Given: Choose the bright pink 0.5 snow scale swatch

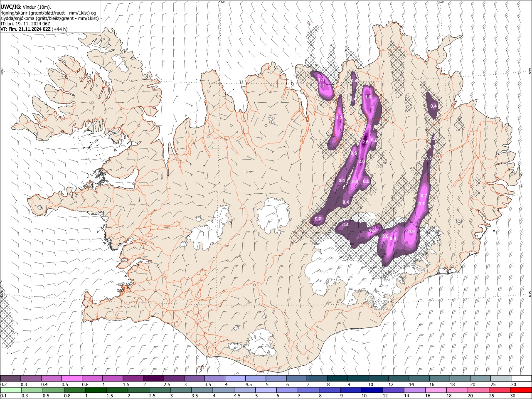Looking at the screenshot, I should [72, 378].
